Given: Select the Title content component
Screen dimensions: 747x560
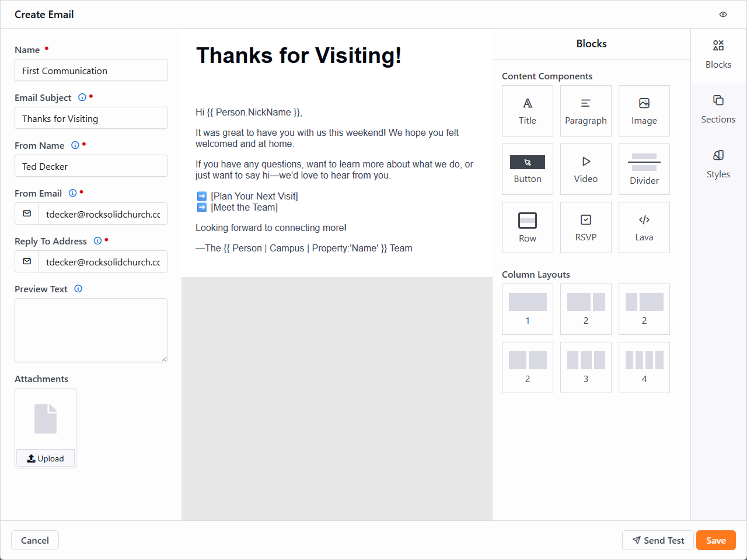Looking at the screenshot, I should click(x=527, y=111).
